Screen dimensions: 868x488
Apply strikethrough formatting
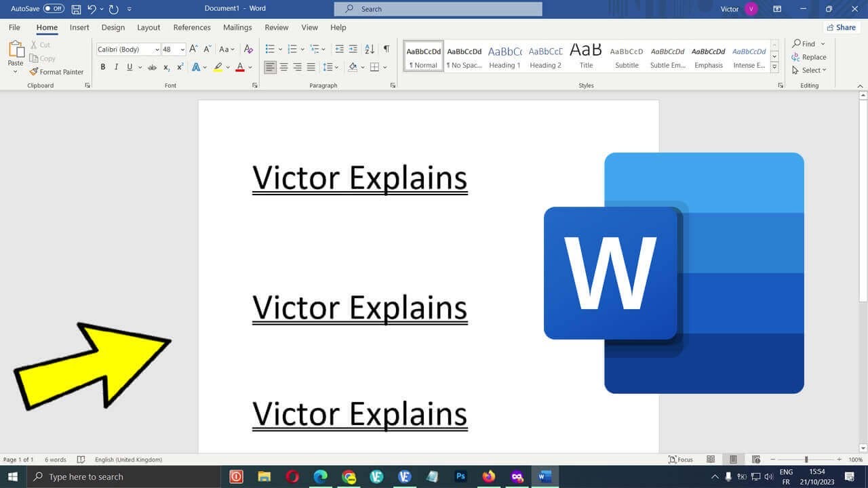152,67
